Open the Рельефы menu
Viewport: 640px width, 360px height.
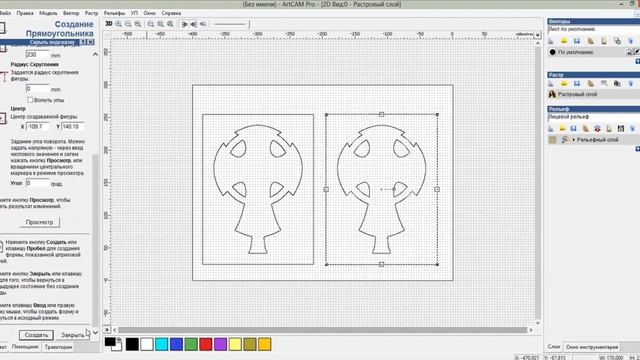[x=114, y=13]
